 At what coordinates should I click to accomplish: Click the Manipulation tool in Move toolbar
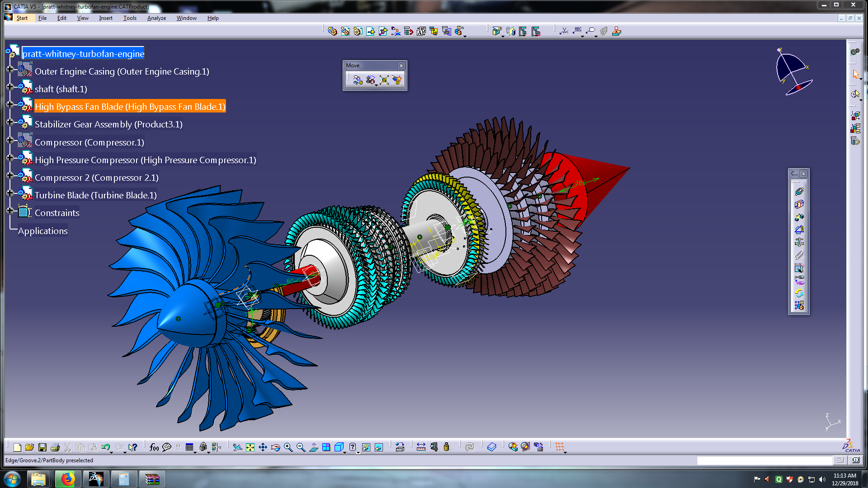[x=358, y=80]
